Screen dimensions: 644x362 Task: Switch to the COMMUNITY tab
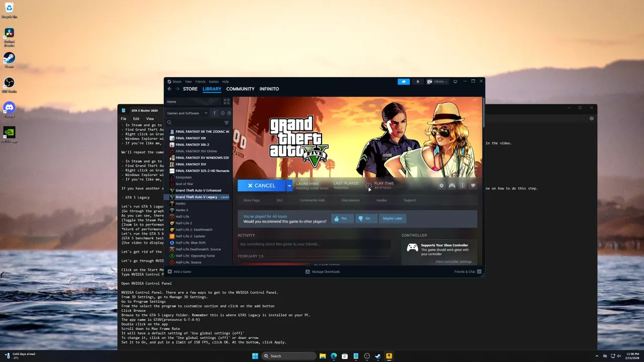click(240, 89)
